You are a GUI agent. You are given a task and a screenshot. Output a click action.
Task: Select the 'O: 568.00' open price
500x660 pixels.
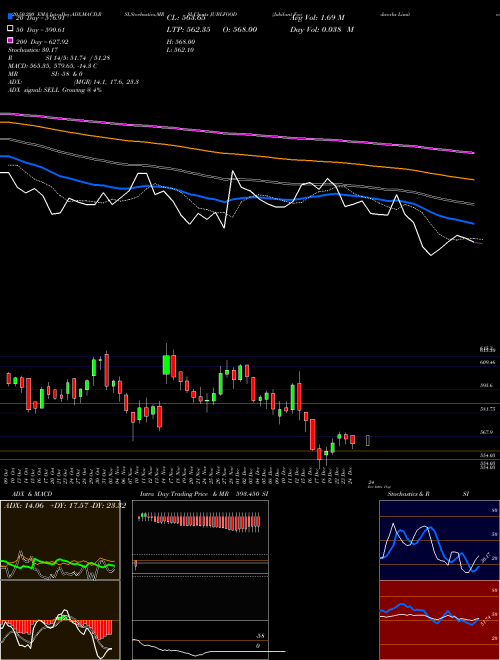coord(239,29)
